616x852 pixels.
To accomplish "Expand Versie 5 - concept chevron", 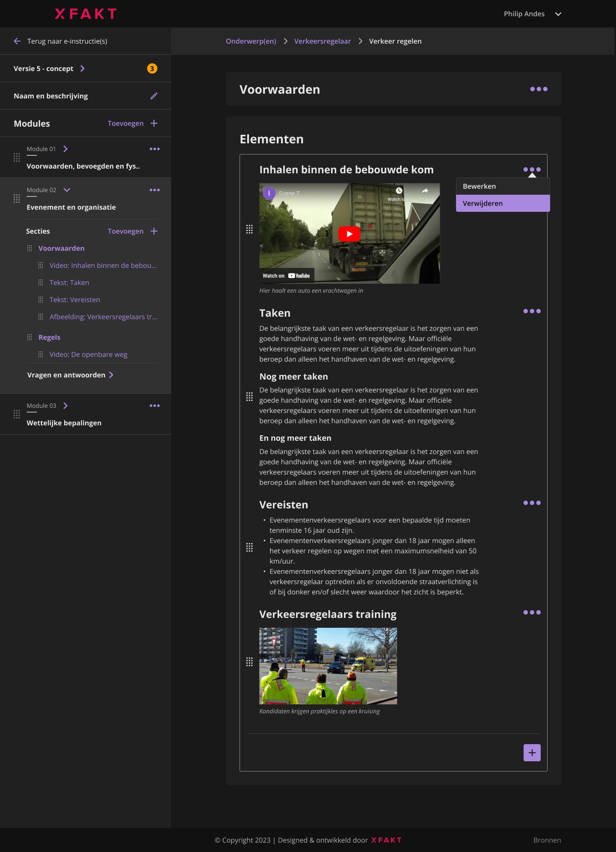I will 83,68.
